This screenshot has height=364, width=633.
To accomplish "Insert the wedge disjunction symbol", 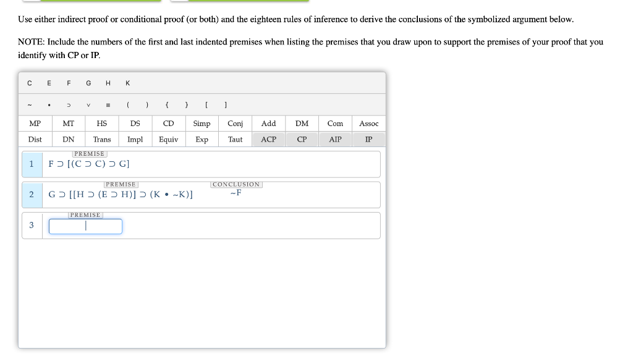I will (x=88, y=104).
